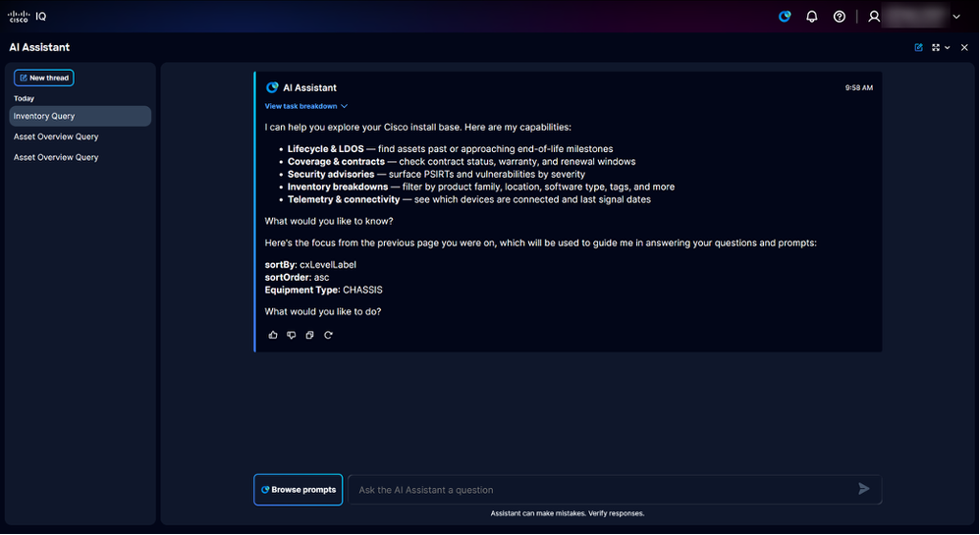Click the Browse prompts button
Viewport: 980px width, 535px height.
299,490
